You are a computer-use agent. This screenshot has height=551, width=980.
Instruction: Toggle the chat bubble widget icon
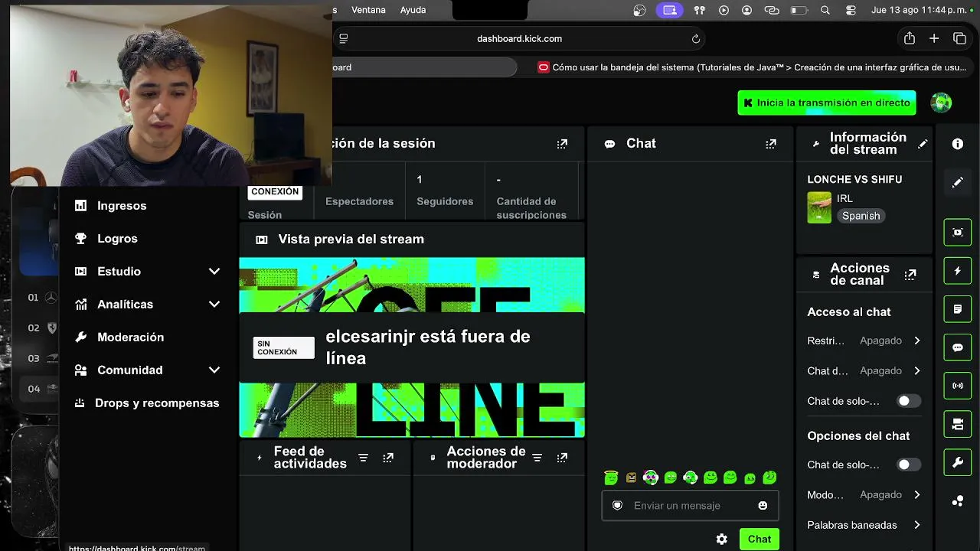958,347
